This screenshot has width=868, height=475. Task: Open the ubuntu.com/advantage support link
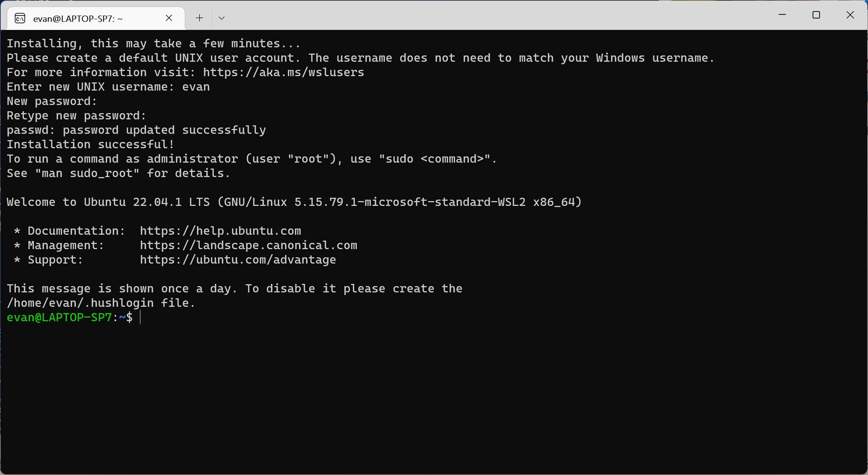point(238,259)
